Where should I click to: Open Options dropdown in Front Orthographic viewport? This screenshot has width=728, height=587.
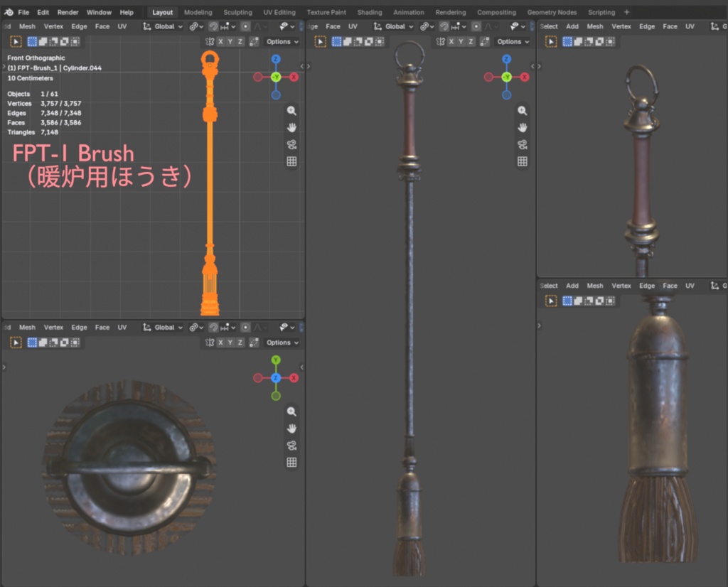(x=282, y=42)
